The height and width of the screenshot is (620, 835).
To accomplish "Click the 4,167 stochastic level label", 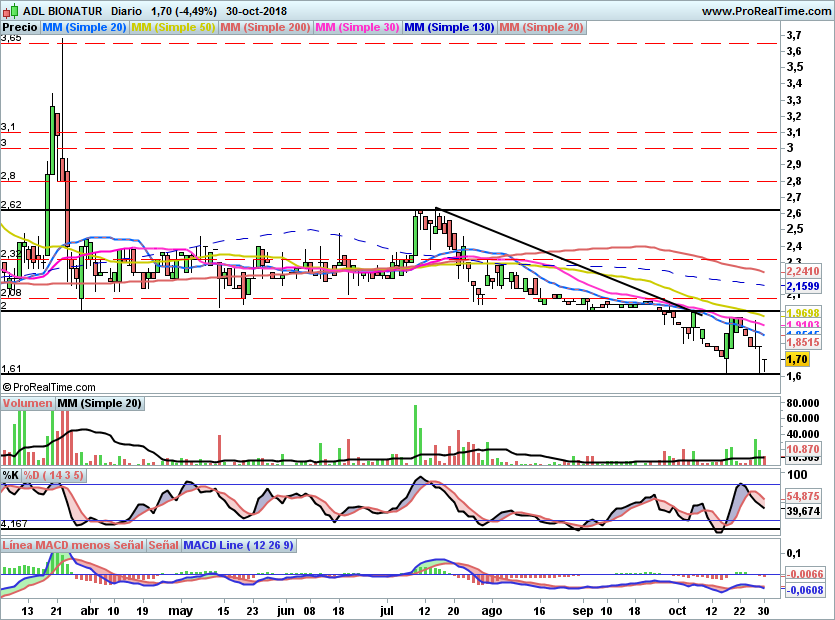I will [x=14, y=524].
